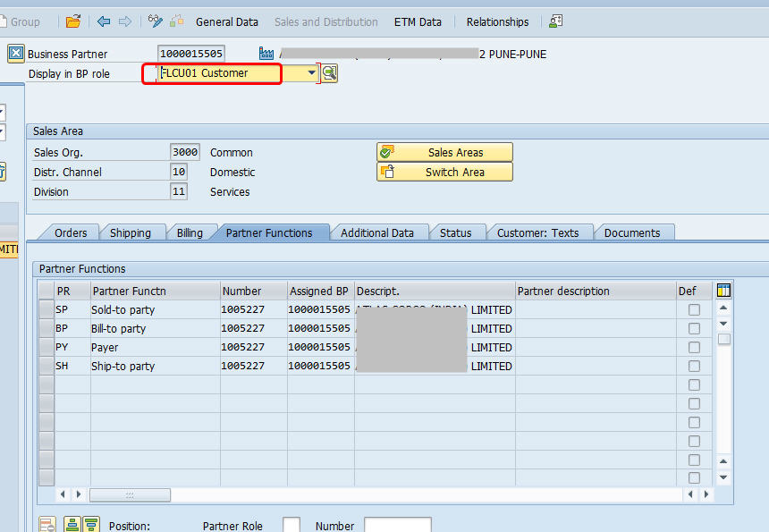Click the horizontal scrollbar thumb under the table
Screen dimensions: 769x532
click(130, 494)
